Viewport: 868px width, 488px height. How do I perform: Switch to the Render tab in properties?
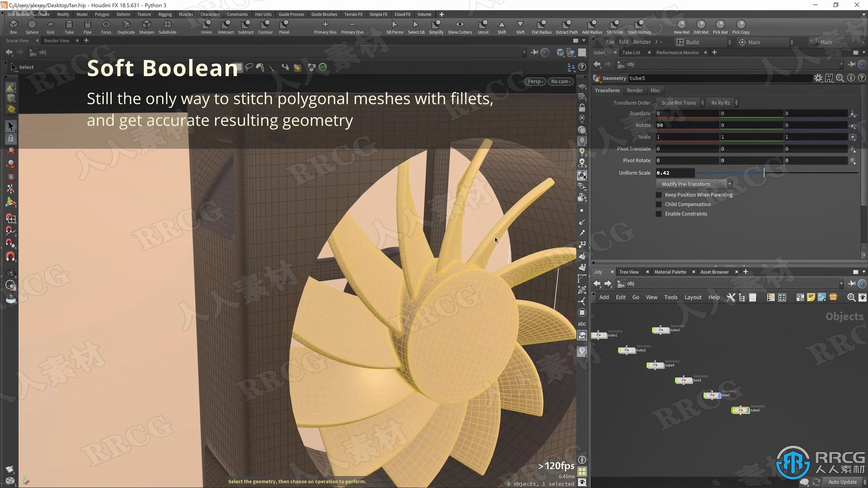tap(634, 89)
